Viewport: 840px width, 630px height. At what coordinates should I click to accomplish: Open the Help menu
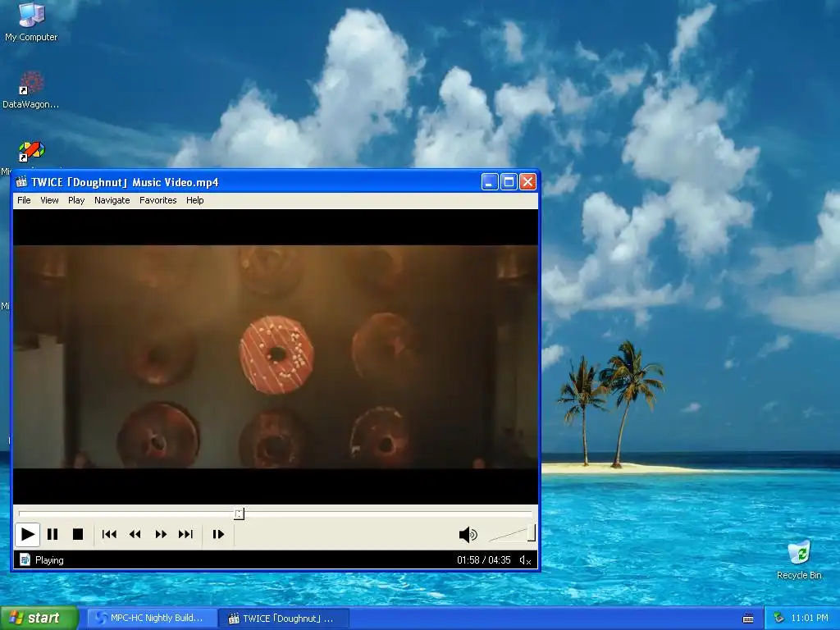[195, 200]
